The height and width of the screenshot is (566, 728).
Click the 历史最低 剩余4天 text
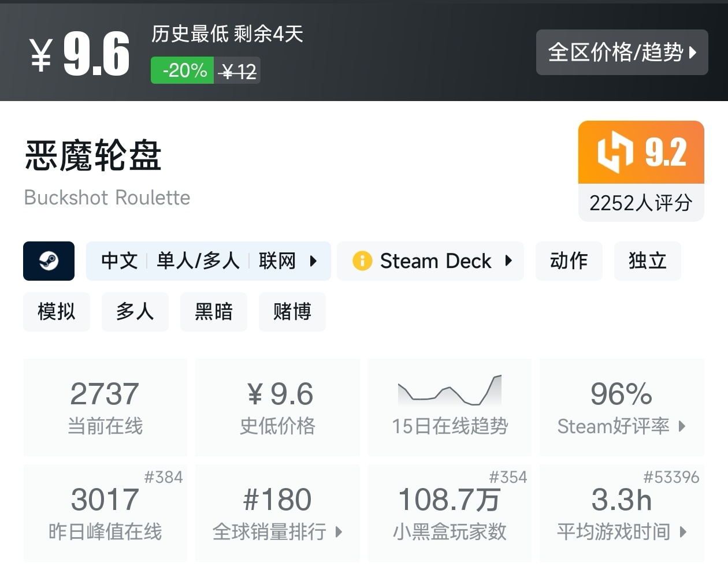click(x=227, y=33)
